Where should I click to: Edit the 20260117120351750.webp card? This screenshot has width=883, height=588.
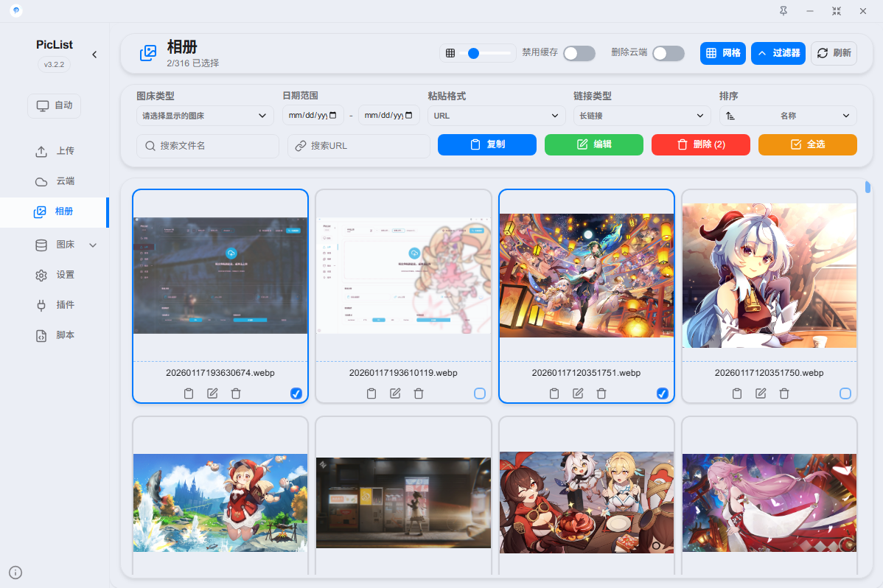point(761,393)
